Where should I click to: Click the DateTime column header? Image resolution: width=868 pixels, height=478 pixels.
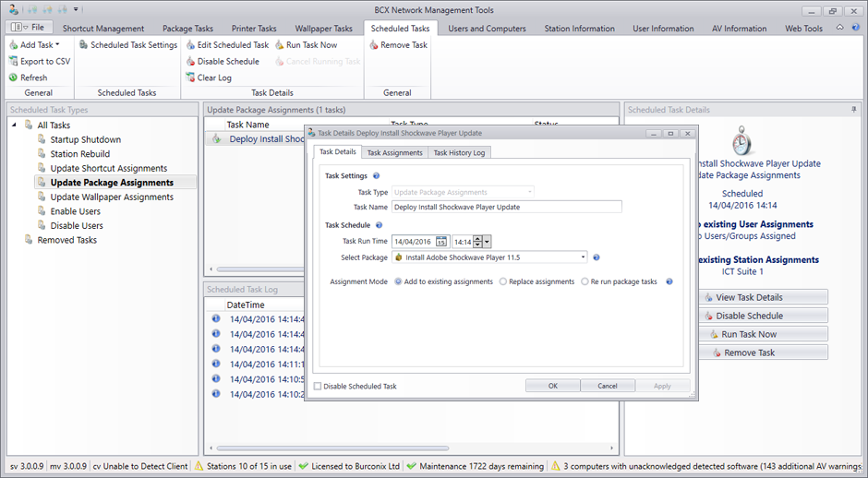(246, 305)
